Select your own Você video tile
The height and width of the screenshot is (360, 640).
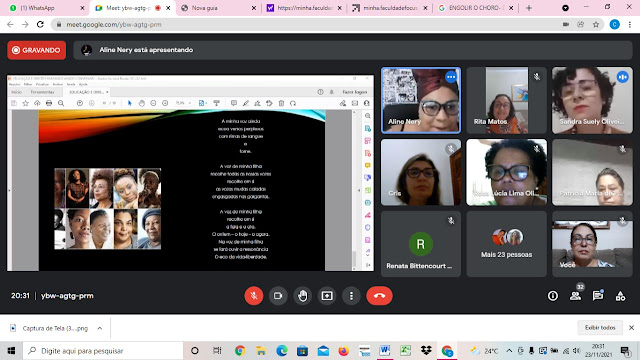[x=592, y=244]
